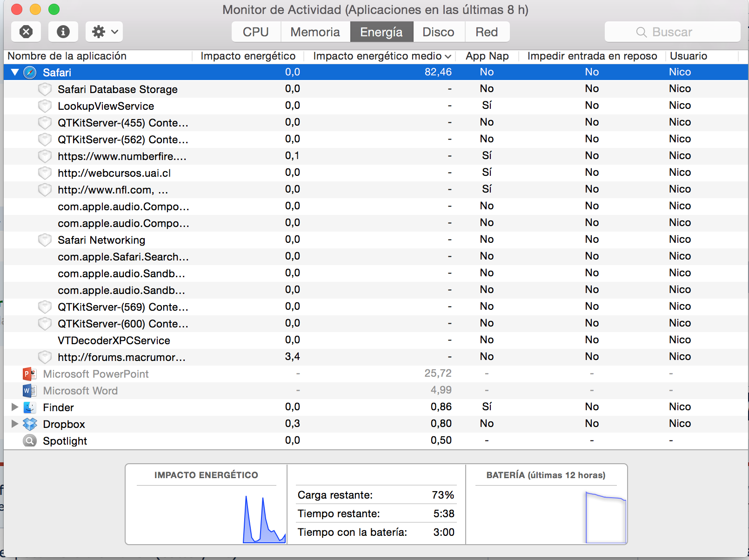Click the Dropbox box icon
This screenshot has width=749, height=560.
point(30,424)
